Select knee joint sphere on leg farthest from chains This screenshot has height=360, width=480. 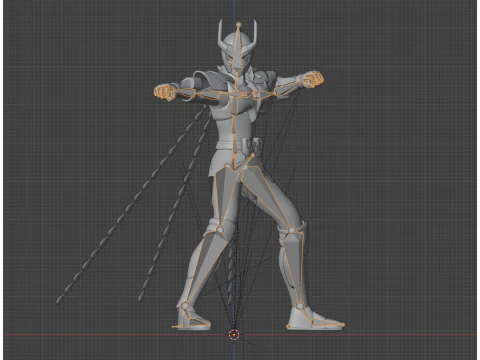(292, 230)
